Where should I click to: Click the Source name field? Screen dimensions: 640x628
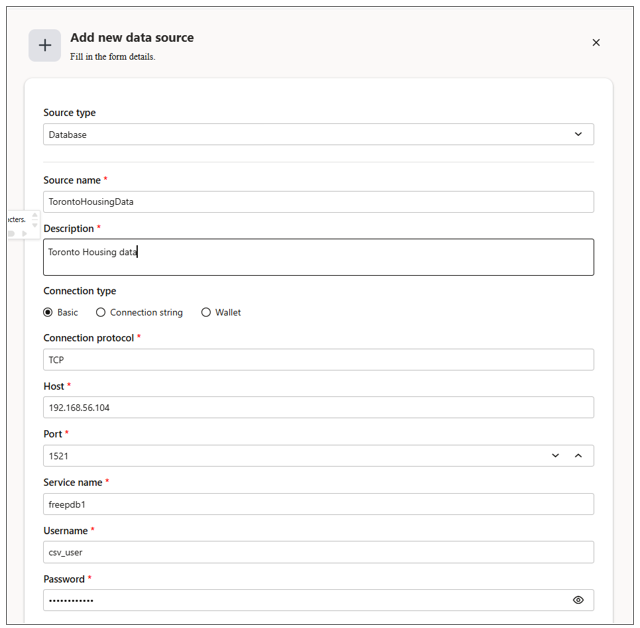(318, 202)
